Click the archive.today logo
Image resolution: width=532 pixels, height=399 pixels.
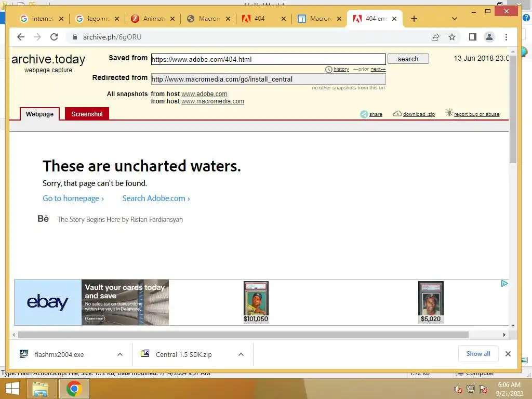click(x=48, y=59)
